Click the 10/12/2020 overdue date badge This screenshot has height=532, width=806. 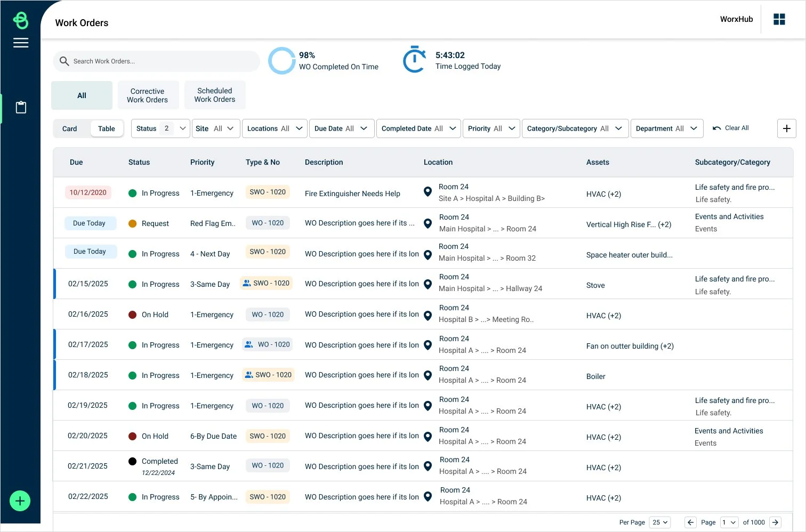click(x=88, y=192)
